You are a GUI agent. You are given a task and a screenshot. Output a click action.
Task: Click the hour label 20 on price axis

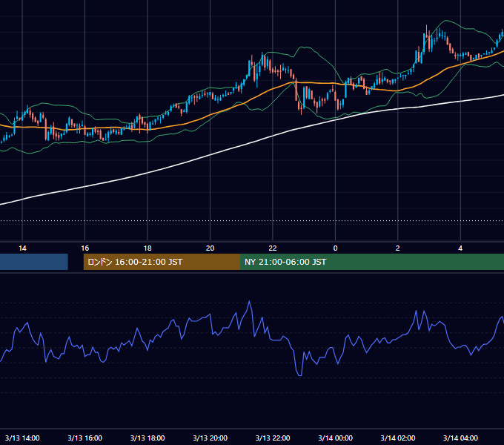click(x=210, y=248)
